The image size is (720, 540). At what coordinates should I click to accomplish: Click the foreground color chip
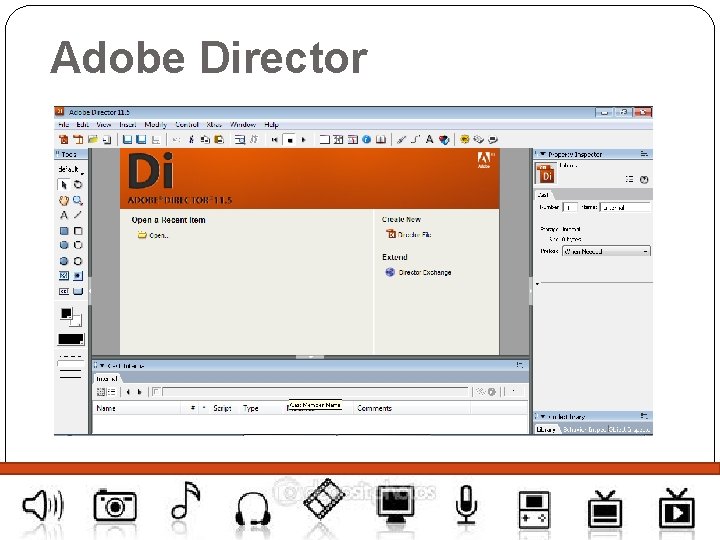(x=66, y=313)
